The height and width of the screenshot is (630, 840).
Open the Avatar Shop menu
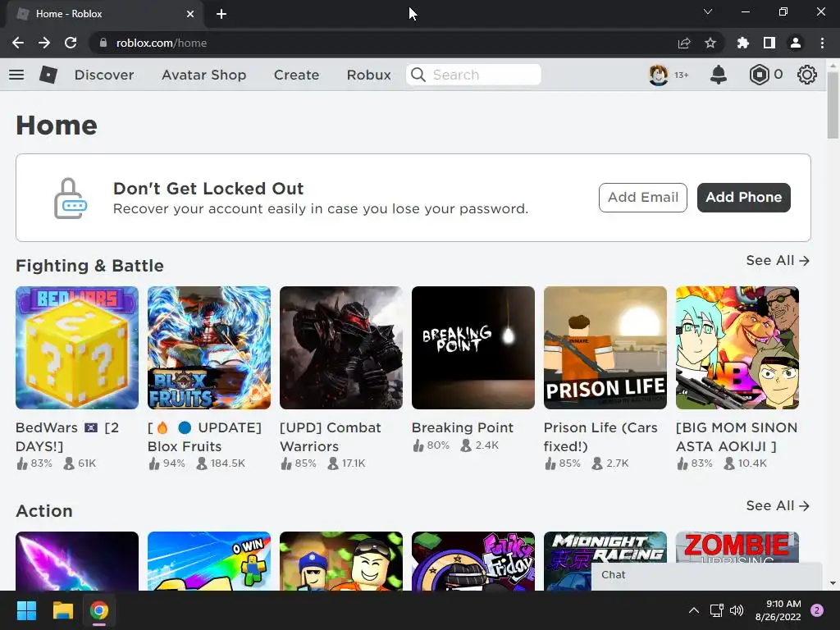(x=203, y=75)
